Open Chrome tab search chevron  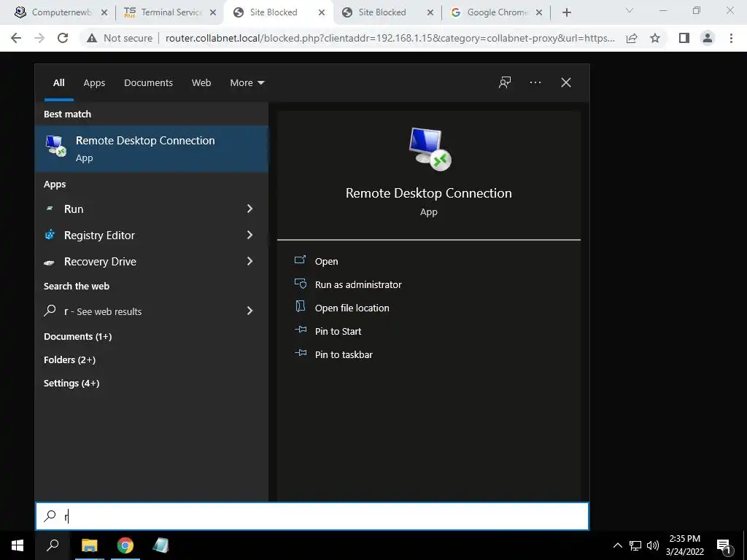click(630, 10)
